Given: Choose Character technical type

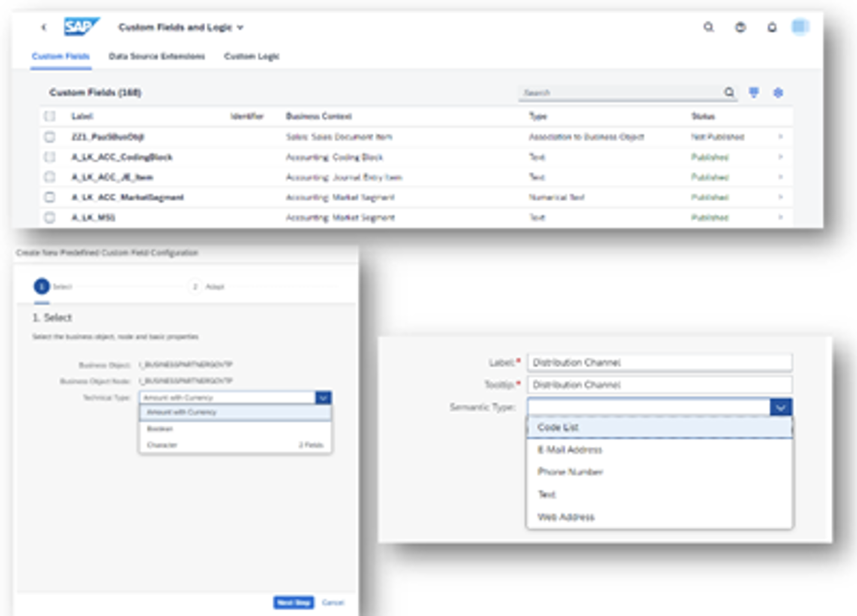Looking at the screenshot, I should (x=235, y=445).
